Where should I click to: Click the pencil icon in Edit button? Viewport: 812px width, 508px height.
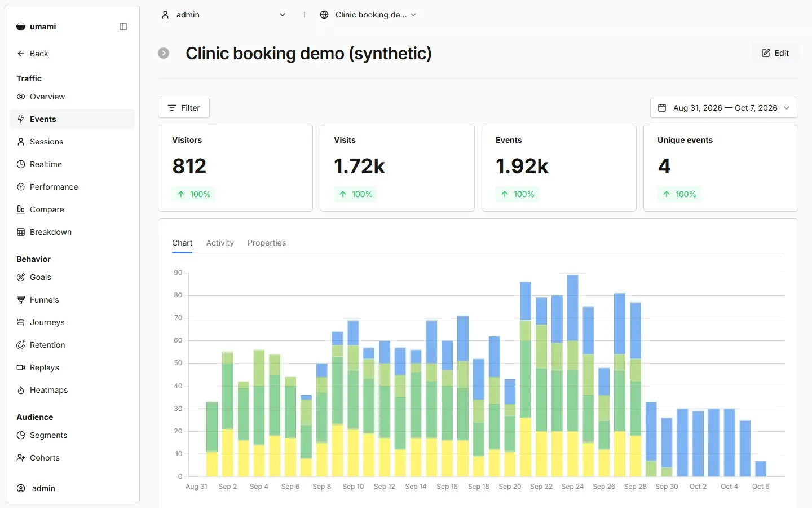pos(766,53)
